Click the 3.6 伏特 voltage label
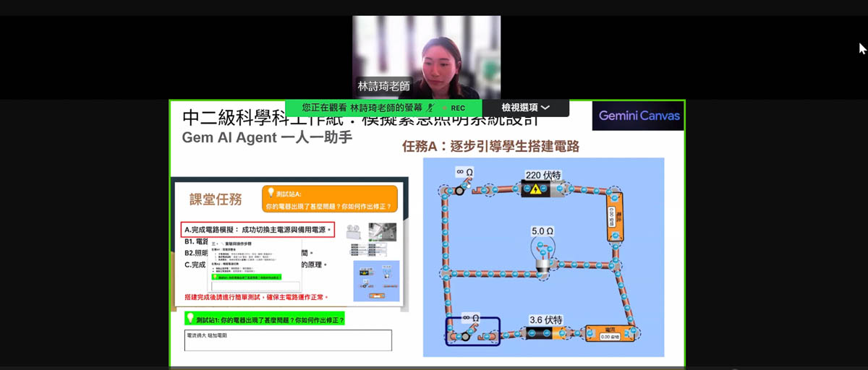 [x=545, y=319]
